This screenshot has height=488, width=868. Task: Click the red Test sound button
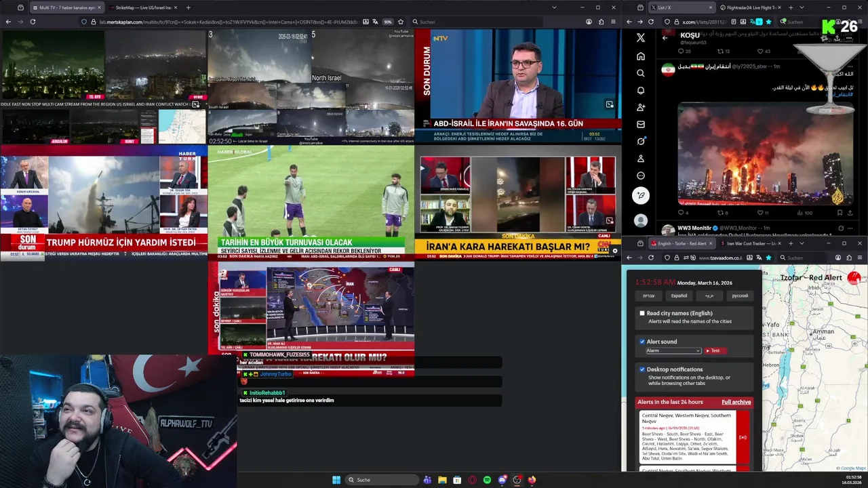point(715,350)
